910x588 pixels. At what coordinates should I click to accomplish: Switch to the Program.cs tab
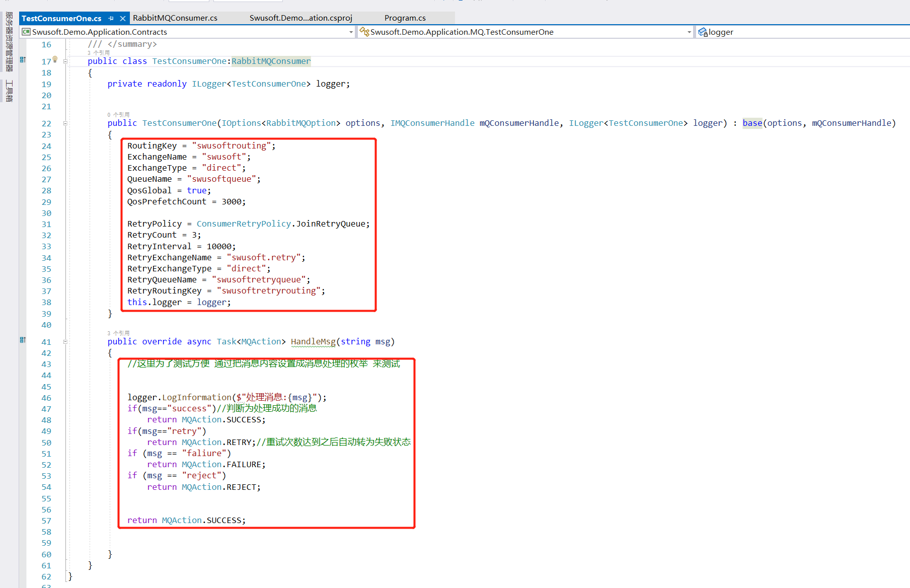tap(405, 18)
